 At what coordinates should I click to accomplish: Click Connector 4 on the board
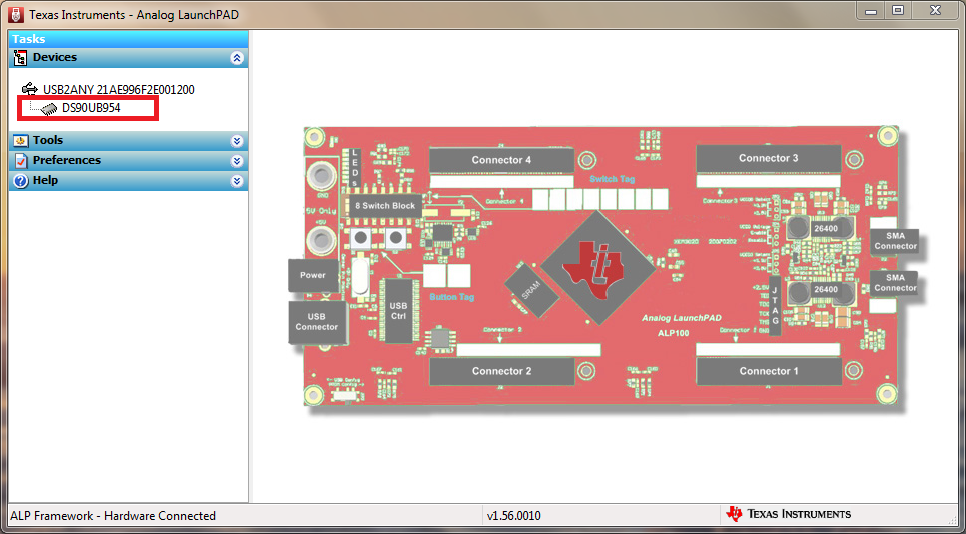click(501, 160)
